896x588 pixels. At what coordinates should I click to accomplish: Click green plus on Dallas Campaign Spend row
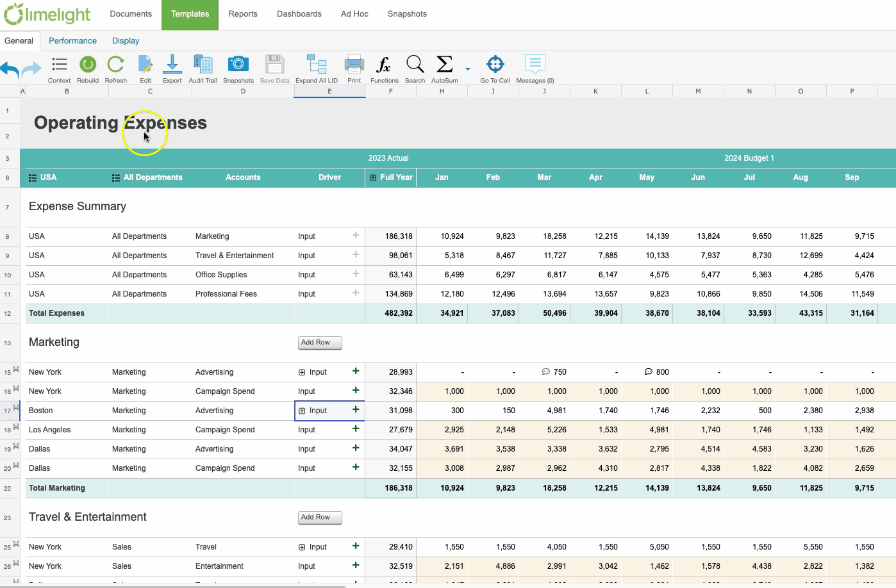pos(356,467)
